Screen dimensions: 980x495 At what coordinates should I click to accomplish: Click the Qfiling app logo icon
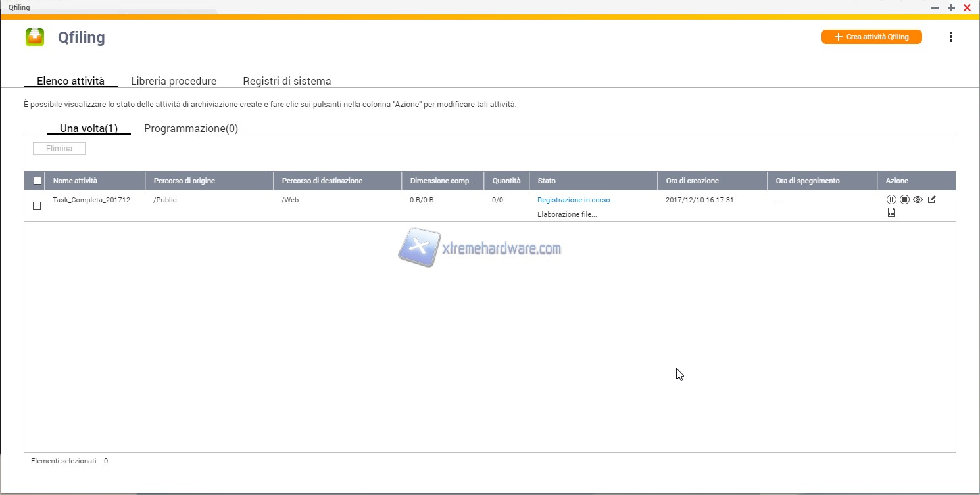click(35, 37)
